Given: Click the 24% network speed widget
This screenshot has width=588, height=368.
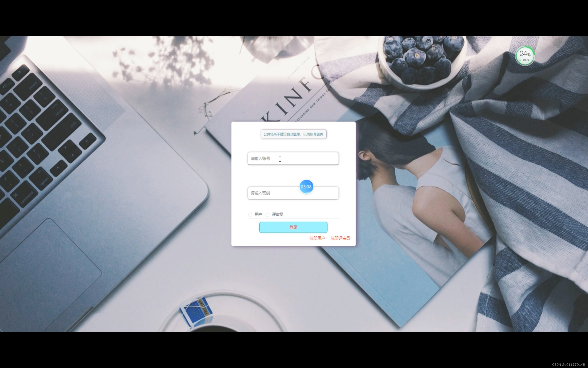Looking at the screenshot, I should [525, 56].
